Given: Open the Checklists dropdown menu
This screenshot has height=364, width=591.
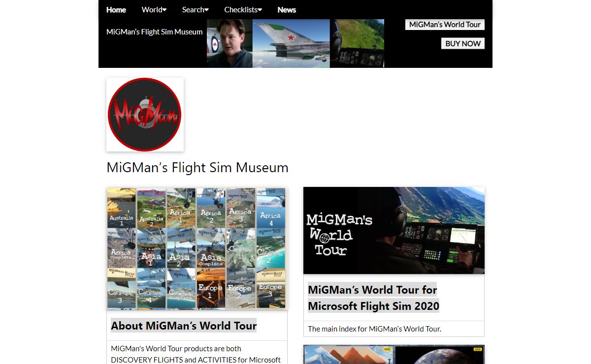Looking at the screenshot, I should tap(243, 10).
